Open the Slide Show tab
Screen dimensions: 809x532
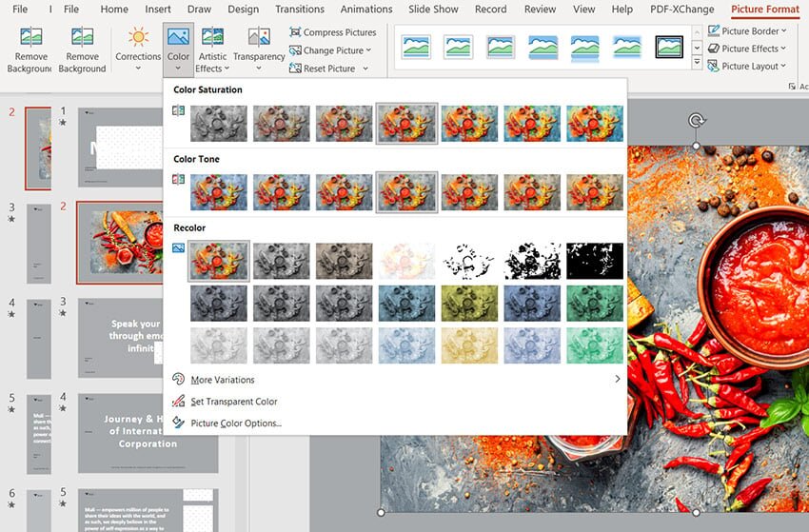point(433,10)
